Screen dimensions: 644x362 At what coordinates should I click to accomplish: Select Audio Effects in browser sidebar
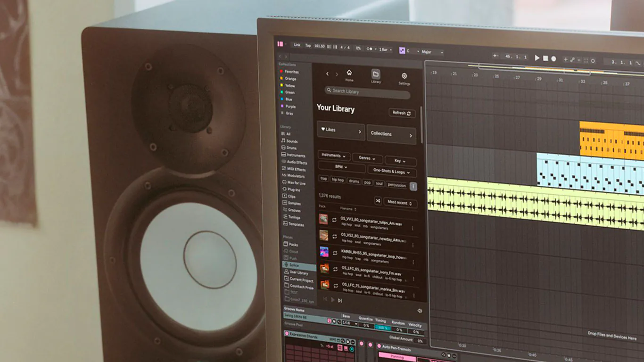tap(297, 162)
